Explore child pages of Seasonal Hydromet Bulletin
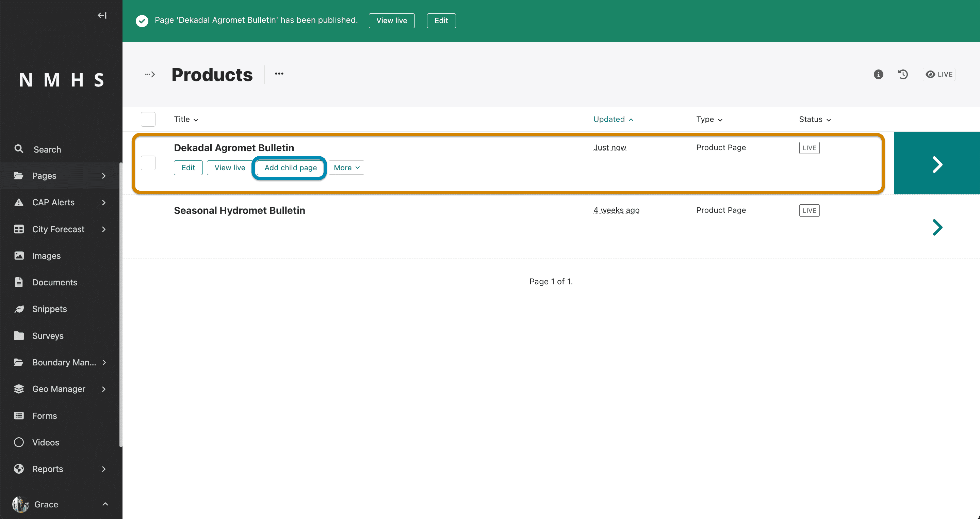 pos(937,227)
